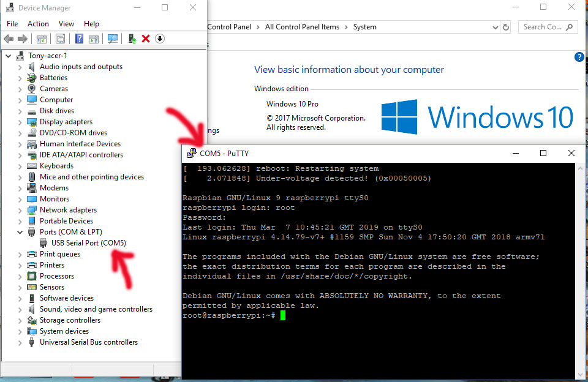Click the Search Control Panel field
Image resolution: width=588 pixels, height=382 pixels.
pos(548,27)
